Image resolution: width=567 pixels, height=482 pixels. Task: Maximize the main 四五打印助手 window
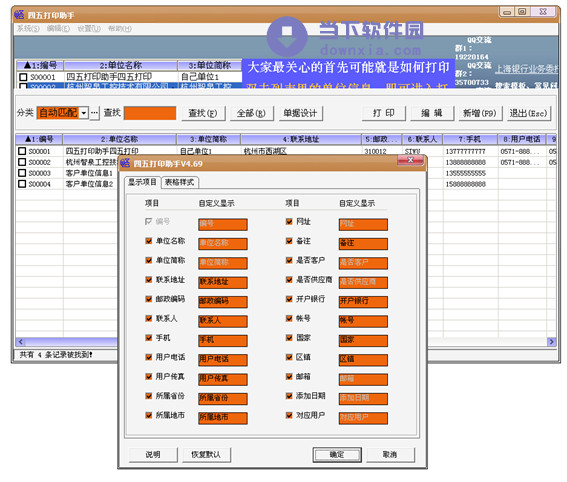pyautogui.click(x=523, y=12)
